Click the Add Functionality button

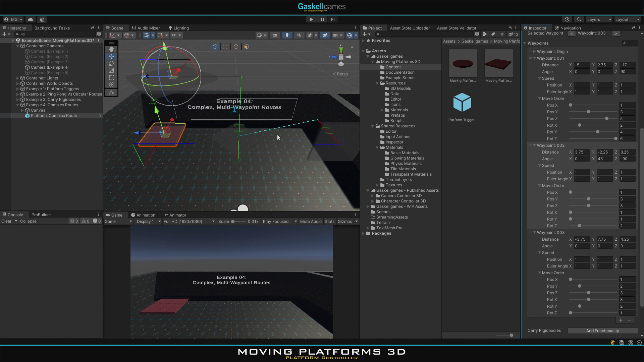(x=602, y=331)
